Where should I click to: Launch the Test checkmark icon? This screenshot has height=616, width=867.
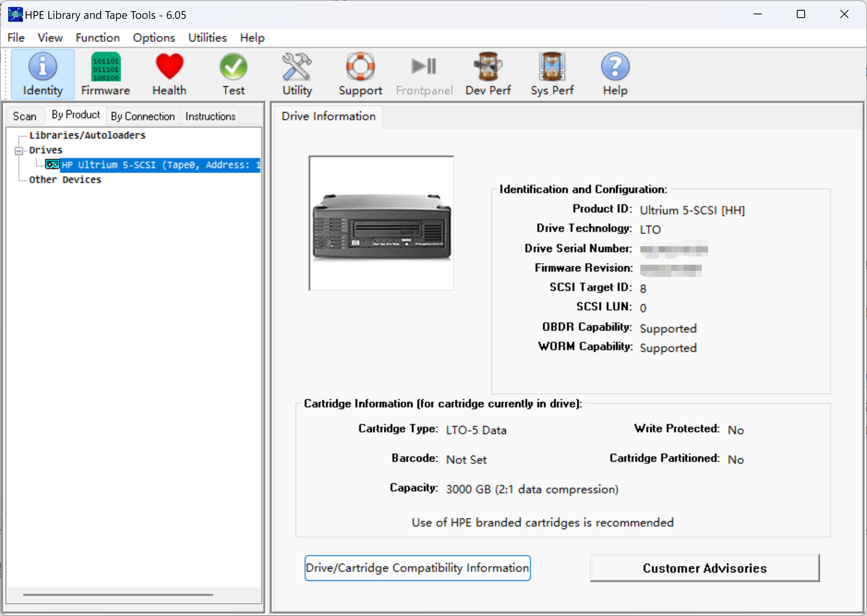233,74
